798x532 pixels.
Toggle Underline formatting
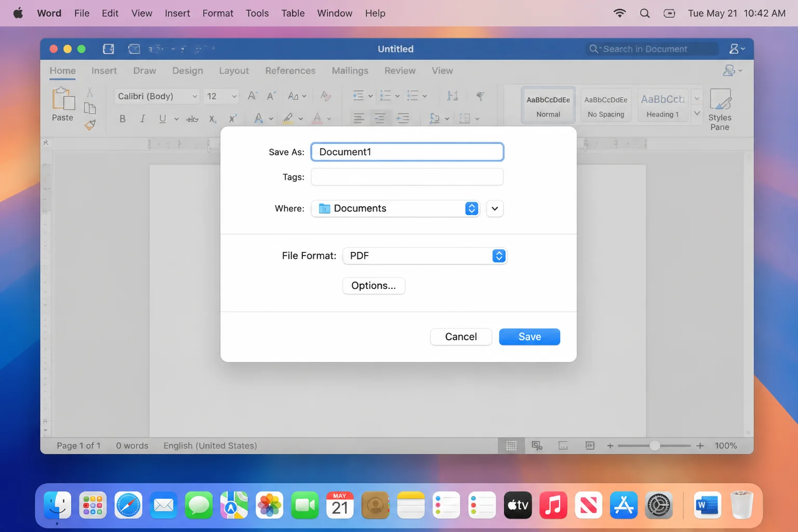pos(163,118)
